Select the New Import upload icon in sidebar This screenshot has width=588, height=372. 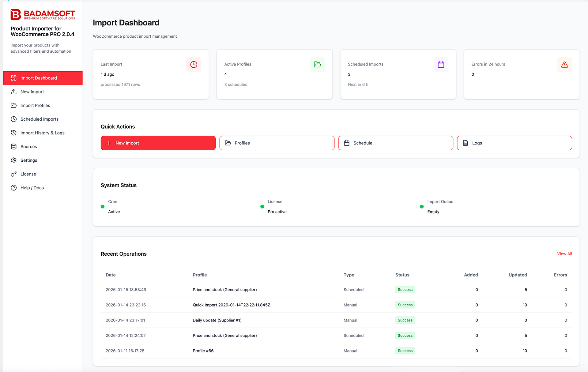pos(13,92)
